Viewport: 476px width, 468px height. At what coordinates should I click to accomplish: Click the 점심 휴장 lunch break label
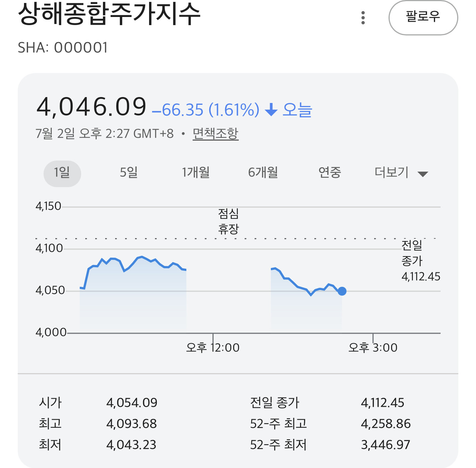[x=228, y=221]
